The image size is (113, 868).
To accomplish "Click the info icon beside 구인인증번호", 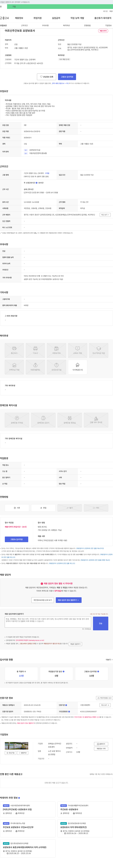I will [69, 712].
